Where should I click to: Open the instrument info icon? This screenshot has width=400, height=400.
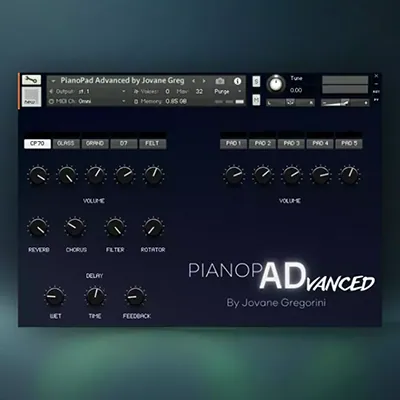click(237, 81)
